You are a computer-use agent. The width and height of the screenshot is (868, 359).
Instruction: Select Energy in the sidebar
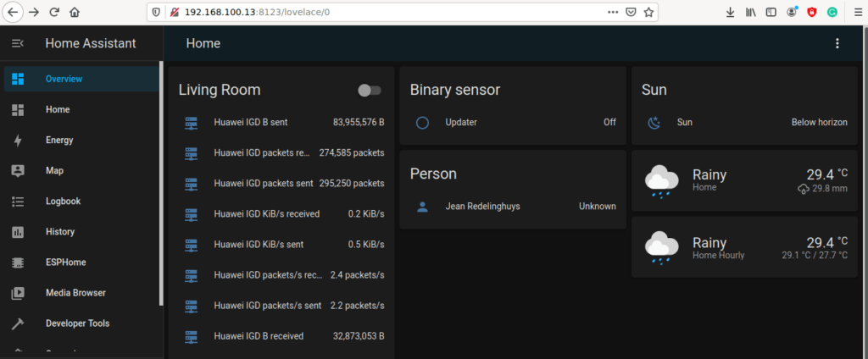81,140
